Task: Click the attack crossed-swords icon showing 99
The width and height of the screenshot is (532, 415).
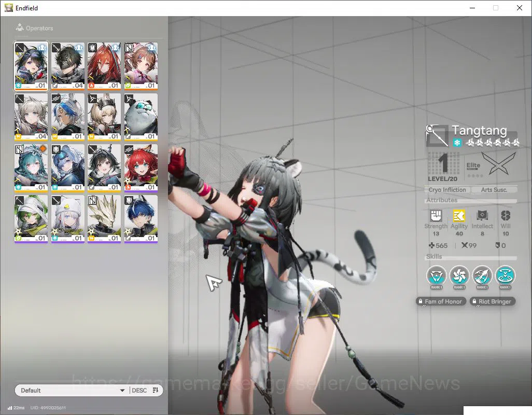Action: tap(465, 245)
